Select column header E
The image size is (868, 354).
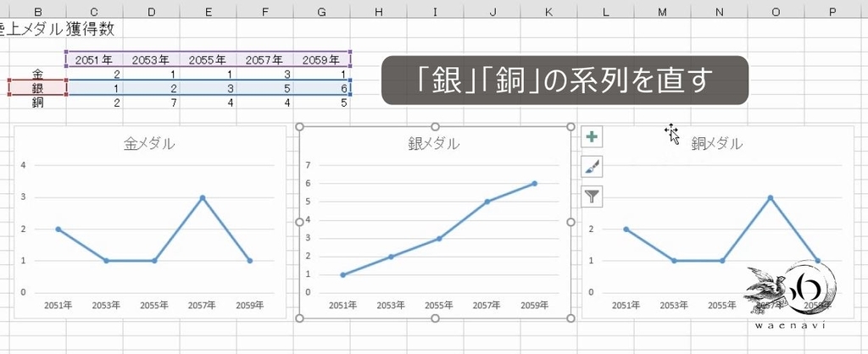tap(209, 12)
